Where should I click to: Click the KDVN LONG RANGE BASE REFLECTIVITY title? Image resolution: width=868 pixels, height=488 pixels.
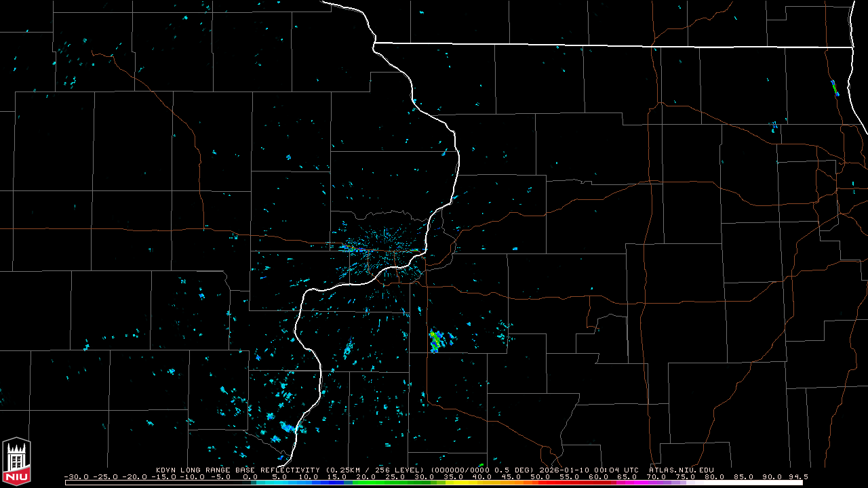238,470
